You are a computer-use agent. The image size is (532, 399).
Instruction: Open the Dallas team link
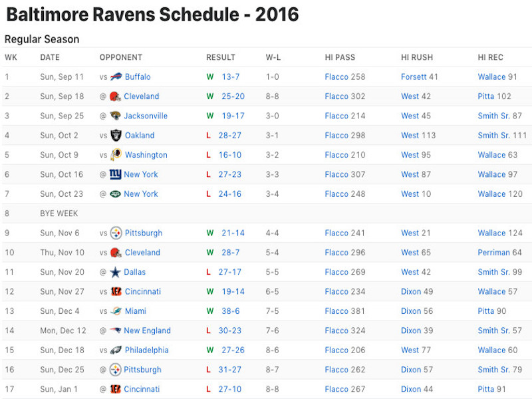point(134,272)
